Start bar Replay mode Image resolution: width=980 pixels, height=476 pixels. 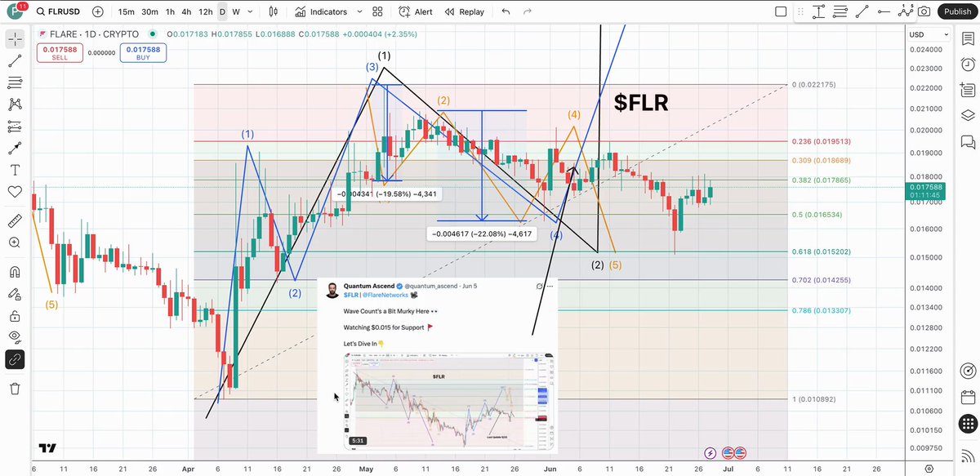tap(464, 12)
